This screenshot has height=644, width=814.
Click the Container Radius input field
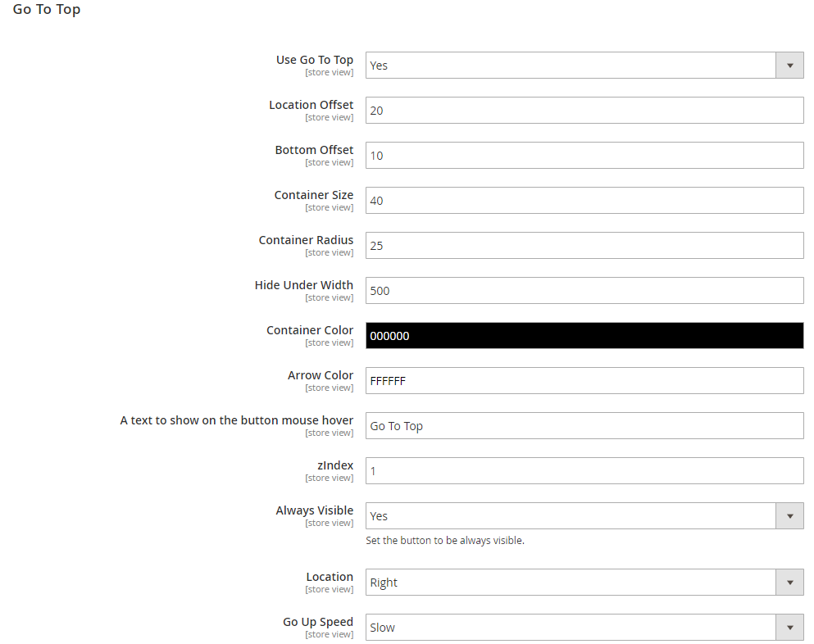click(x=584, y=246)
